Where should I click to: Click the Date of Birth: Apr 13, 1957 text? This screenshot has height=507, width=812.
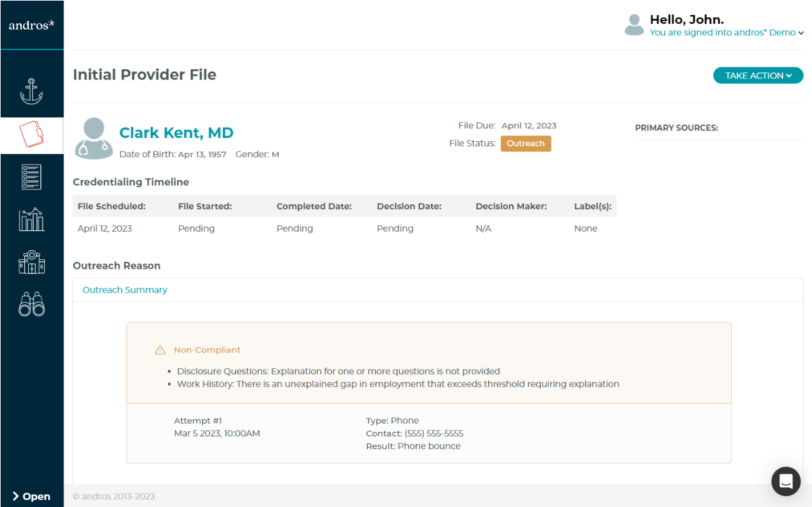pos(173,155)
